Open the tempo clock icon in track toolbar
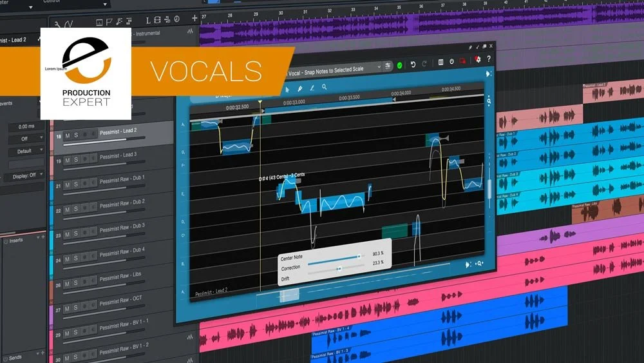The width and height of the screenshot is (644, 363). tap(176, 19)
